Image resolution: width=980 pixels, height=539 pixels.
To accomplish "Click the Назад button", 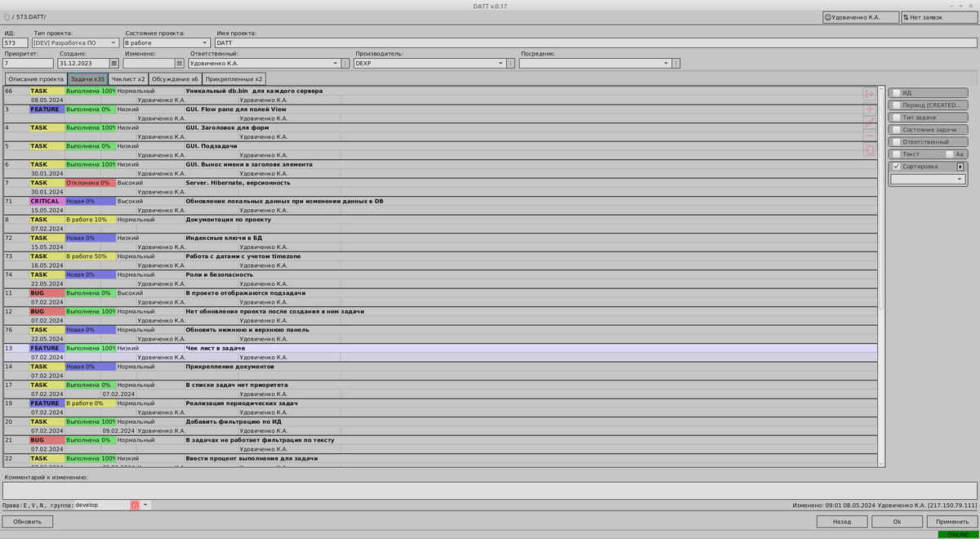I will (842, 521).
